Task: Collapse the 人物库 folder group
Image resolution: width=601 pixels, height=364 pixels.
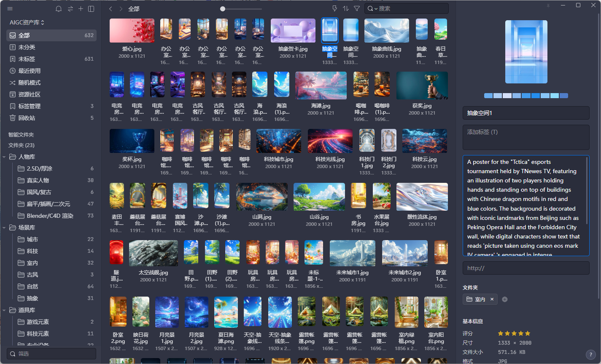Action: pyautogui.click(x=4, y=157)
